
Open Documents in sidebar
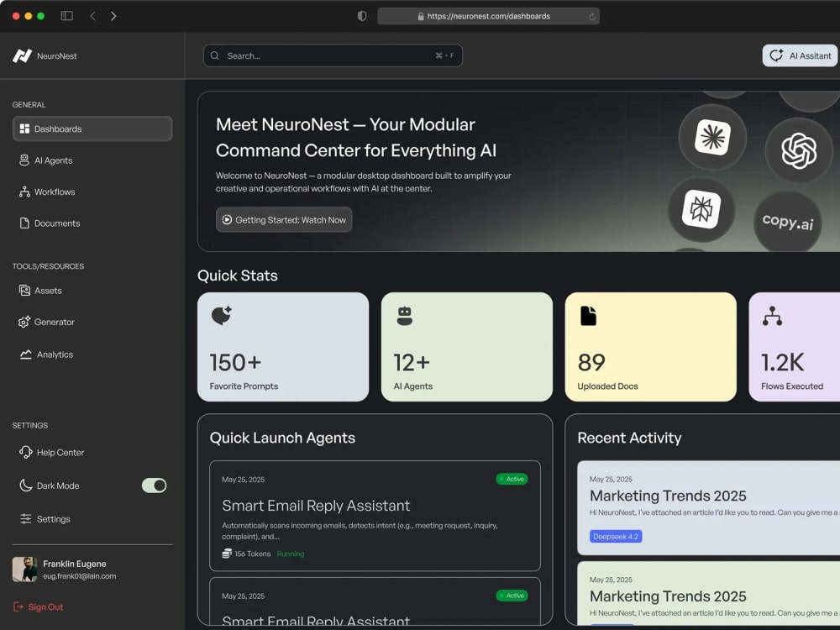point(57,223)
